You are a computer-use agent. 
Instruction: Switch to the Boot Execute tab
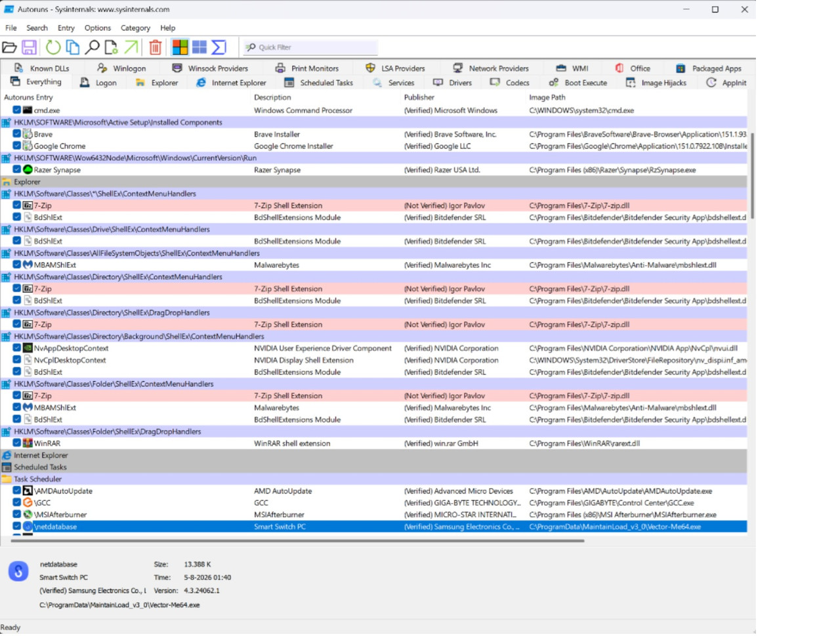tap(578, 83)
